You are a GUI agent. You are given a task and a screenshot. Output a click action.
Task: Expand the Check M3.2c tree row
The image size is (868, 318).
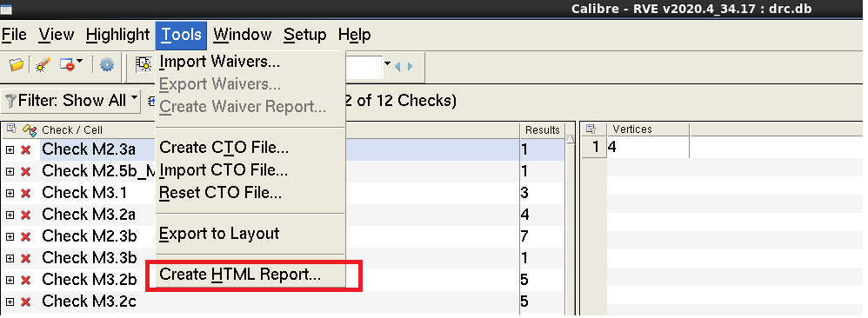click(x=10, y=302)
